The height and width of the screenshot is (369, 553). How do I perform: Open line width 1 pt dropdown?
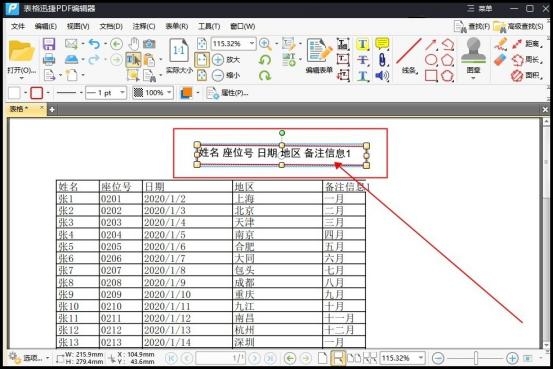[x=122, y=93]
